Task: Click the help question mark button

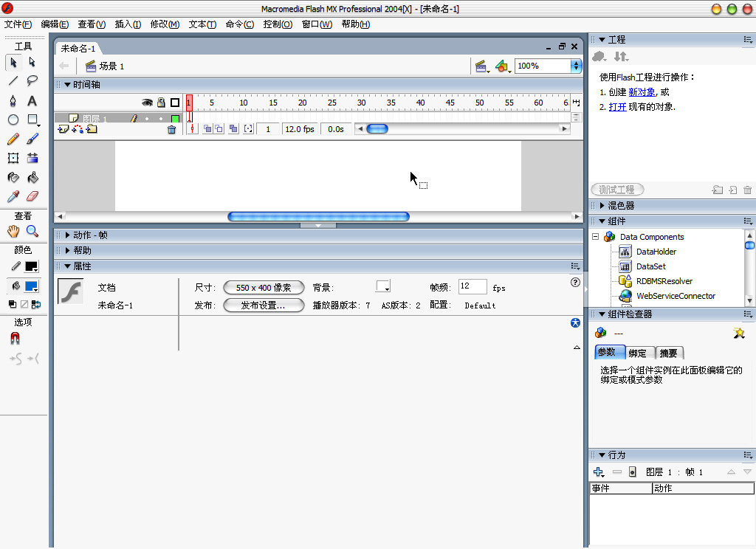Action: coord(575,283)
